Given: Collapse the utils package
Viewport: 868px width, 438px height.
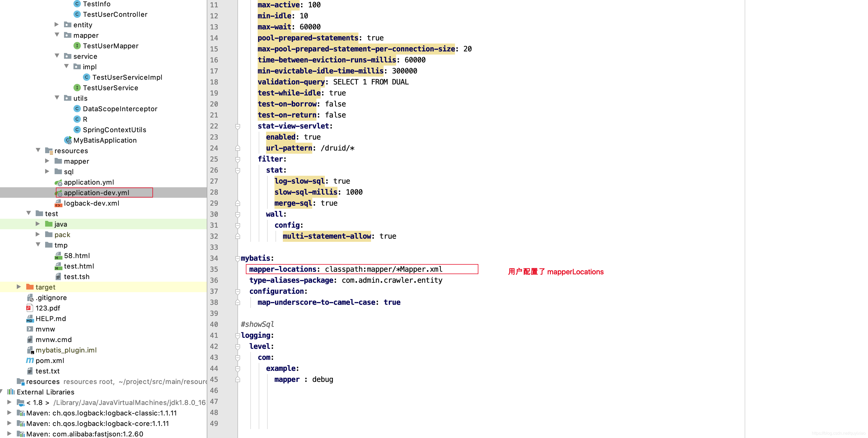Looking at the screenshot, I should tap(57, 98).
